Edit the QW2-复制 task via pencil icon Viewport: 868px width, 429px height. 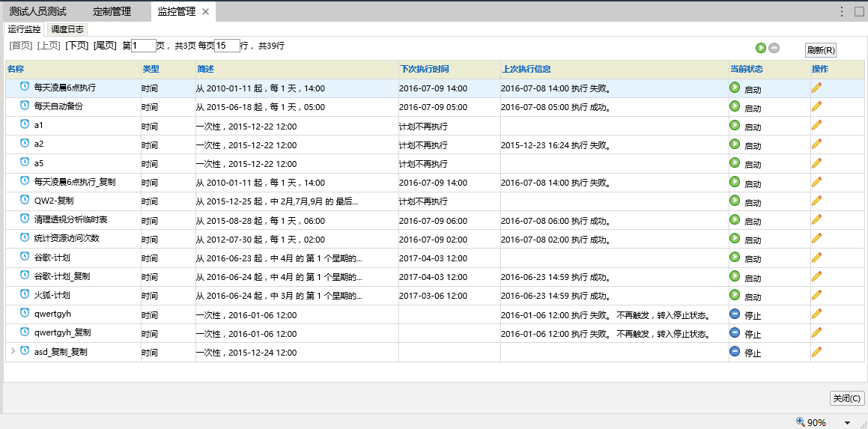tap(816, 201)
